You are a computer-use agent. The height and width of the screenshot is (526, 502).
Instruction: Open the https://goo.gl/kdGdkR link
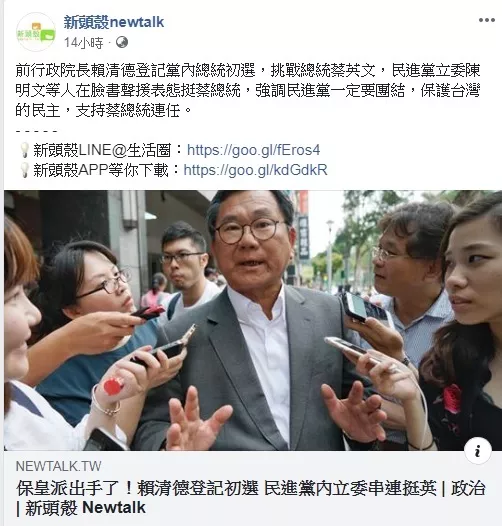click(x=255, y=170)
